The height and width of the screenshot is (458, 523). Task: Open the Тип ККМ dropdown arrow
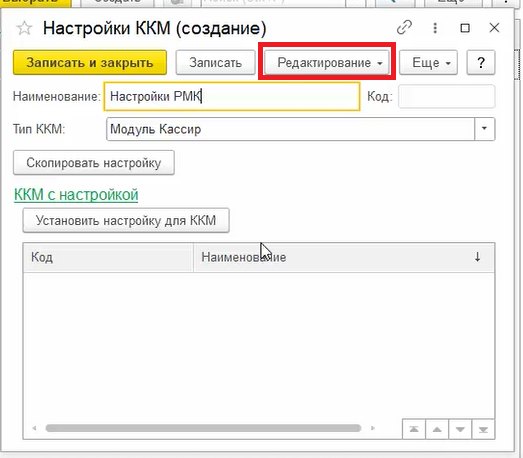(484, 129)
